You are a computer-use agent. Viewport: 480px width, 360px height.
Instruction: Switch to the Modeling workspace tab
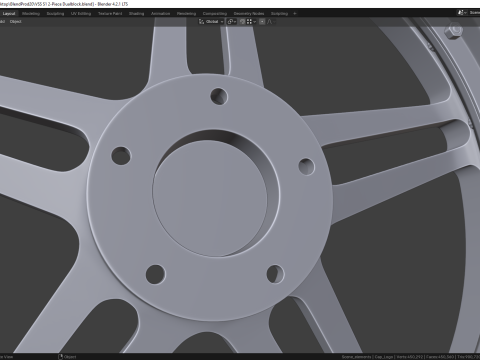click(x=31, y=14)
